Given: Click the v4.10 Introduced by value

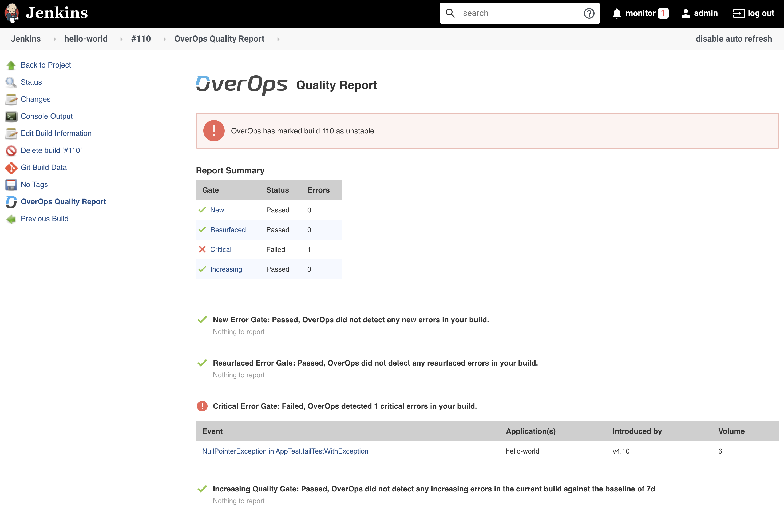Looking at the screenshot, I should (x=621, y=451).
